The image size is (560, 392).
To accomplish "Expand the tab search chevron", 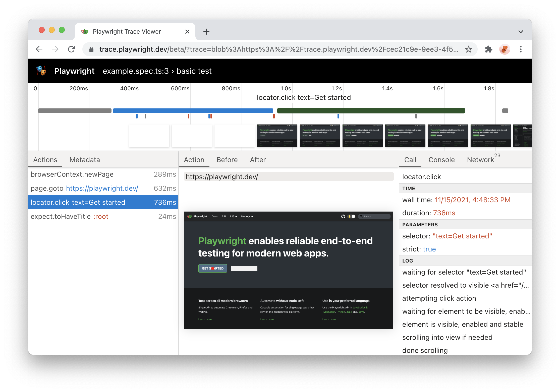I will (521, 32).
